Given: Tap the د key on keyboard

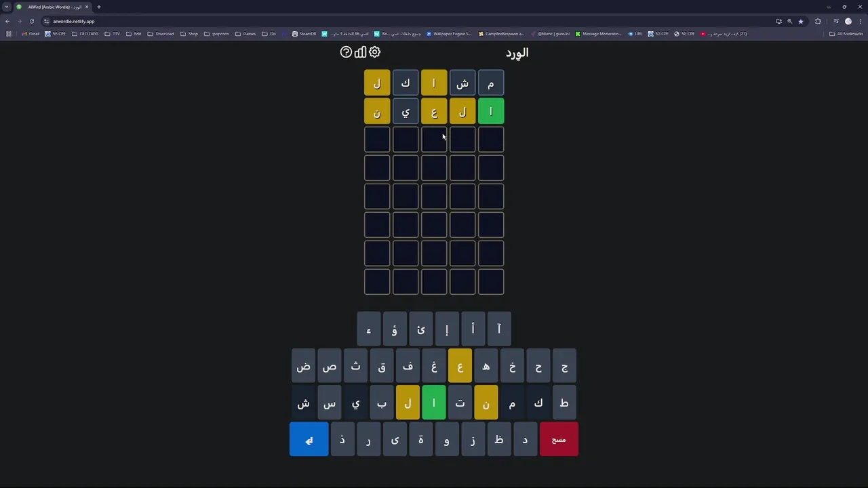Looking at the screenshot, I should point(525,440).
